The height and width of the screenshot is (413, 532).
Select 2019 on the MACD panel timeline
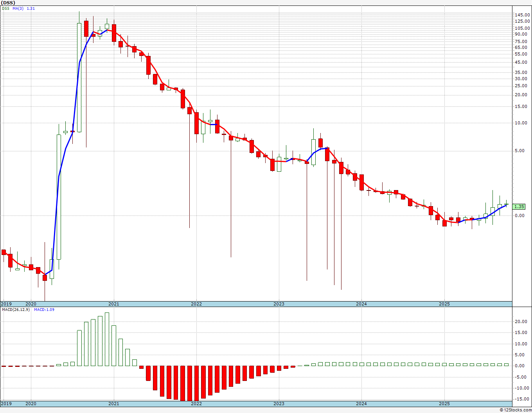pos(6,404)
